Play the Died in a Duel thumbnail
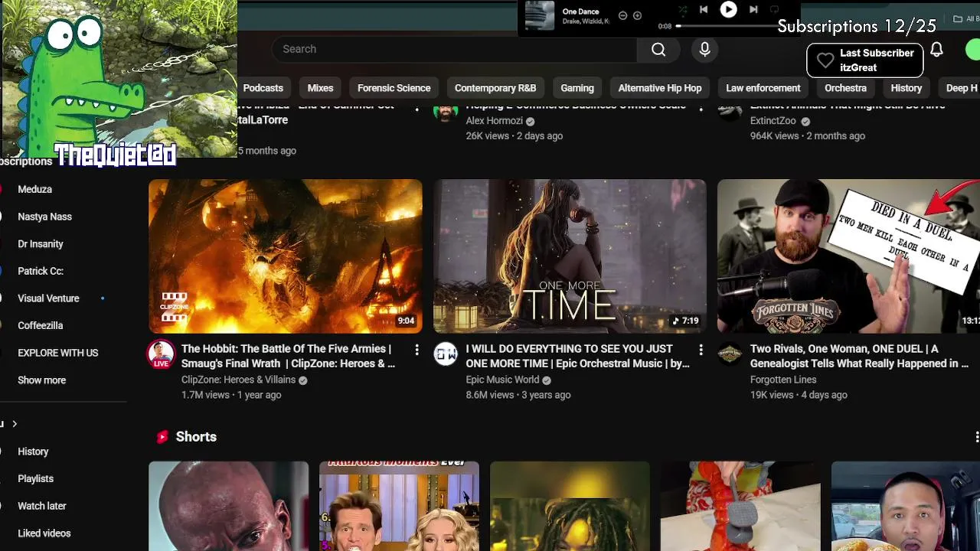This screenshot has width=980, height=551. (848, 256)
